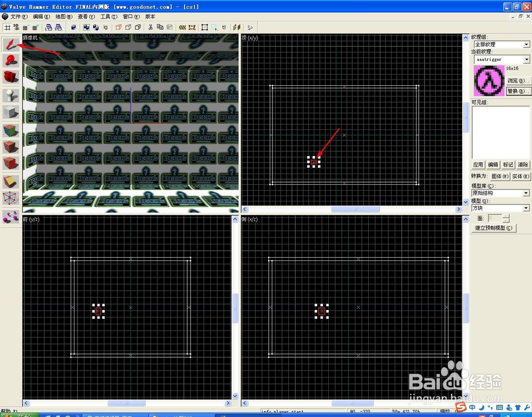Click the 替换 replace texture button
Viewport: 532px width, 417px height.
click(x=518, y=91)
